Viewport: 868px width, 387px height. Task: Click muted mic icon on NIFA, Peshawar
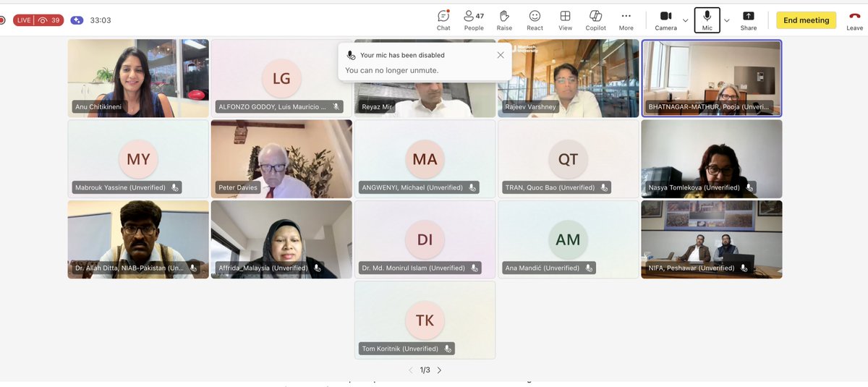coord(744,268)
